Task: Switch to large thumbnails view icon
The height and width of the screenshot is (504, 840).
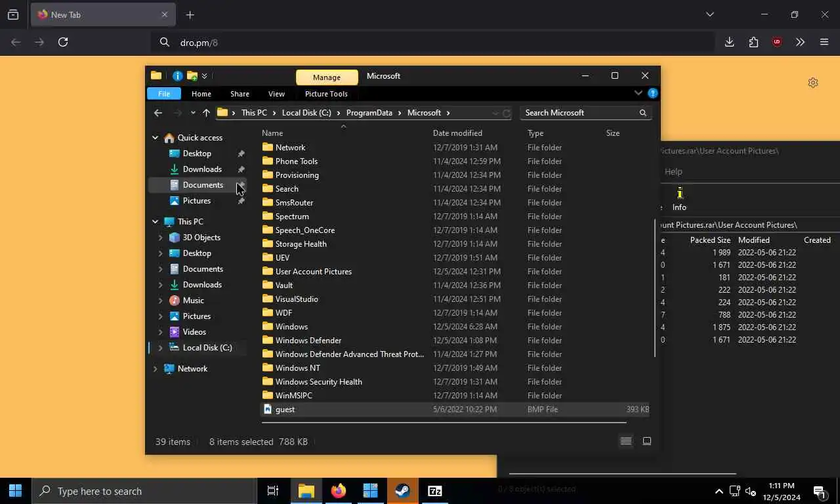Action: (x=646, y=442)
